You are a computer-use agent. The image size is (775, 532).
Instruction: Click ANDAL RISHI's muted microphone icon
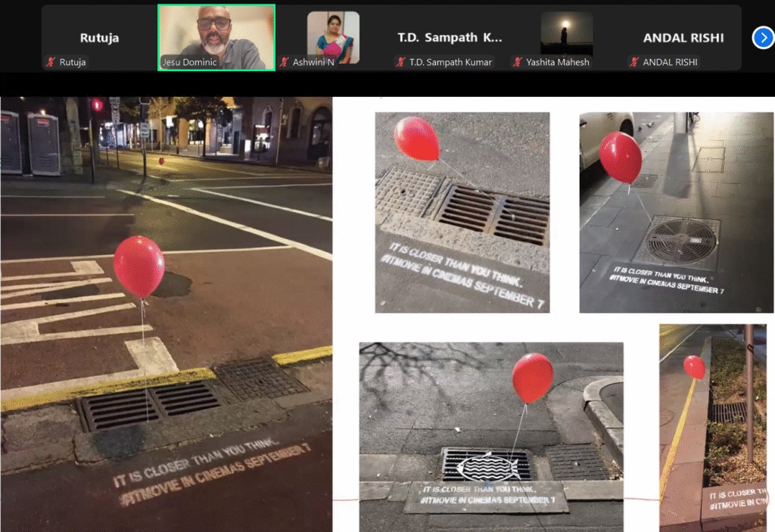(634, 62)
